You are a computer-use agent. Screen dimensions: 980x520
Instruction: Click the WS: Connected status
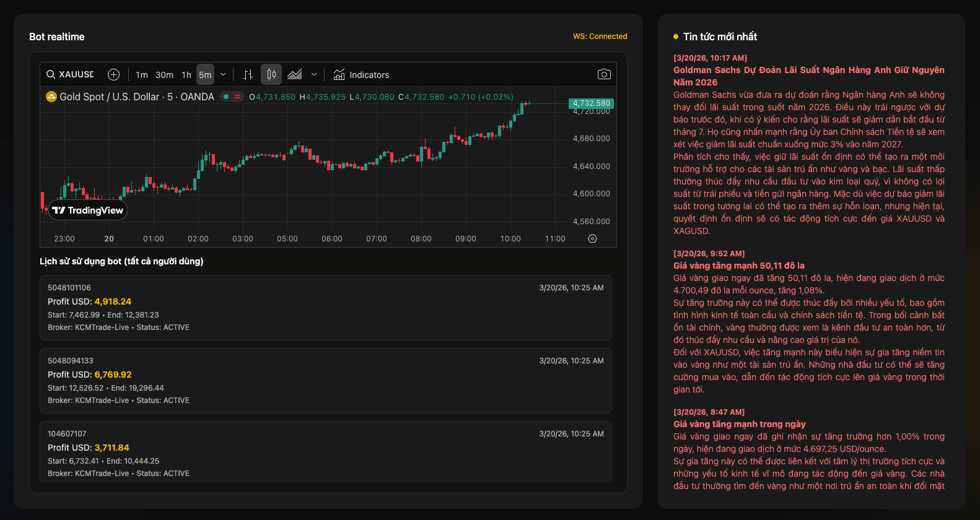click(x=600, y=37)
